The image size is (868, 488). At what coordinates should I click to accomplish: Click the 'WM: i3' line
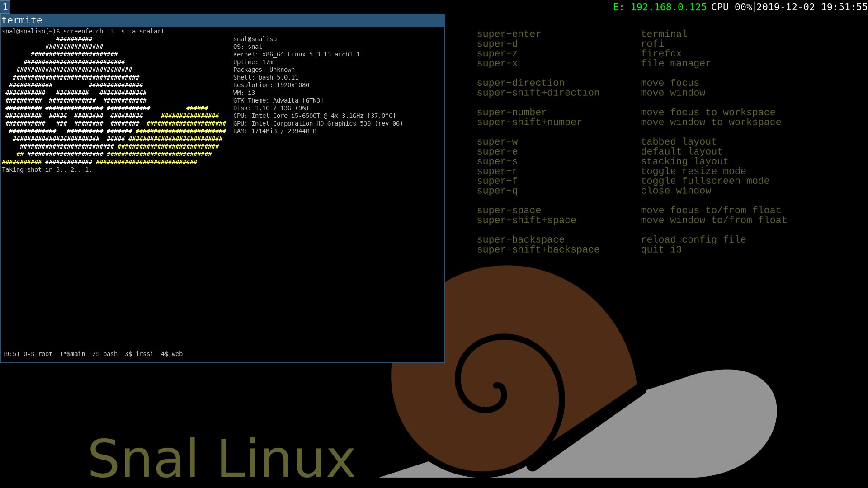pos(244,93)
